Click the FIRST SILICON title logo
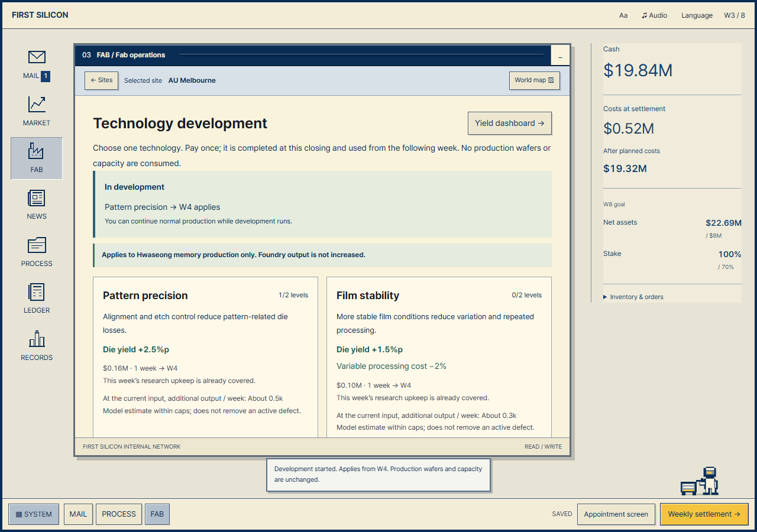 coord(40,15)
